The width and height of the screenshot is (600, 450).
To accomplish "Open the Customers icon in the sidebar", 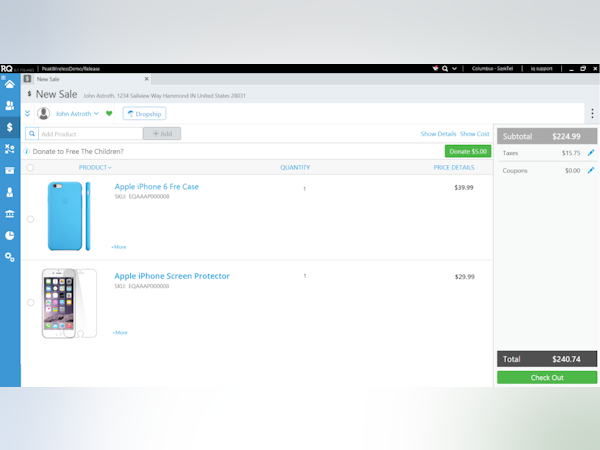I will coord(10,106).
